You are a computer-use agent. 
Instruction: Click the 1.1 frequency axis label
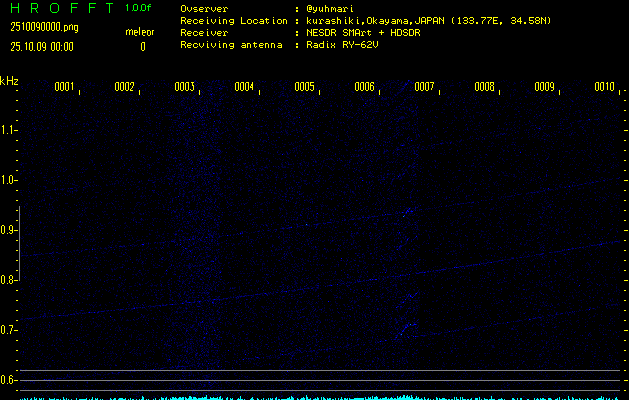tap(9, 130)
